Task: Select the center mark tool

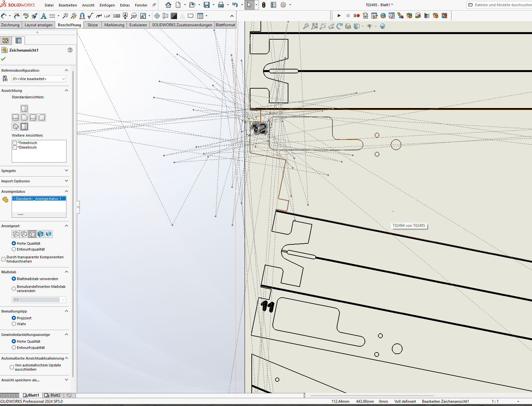Action: pos(157,16)
